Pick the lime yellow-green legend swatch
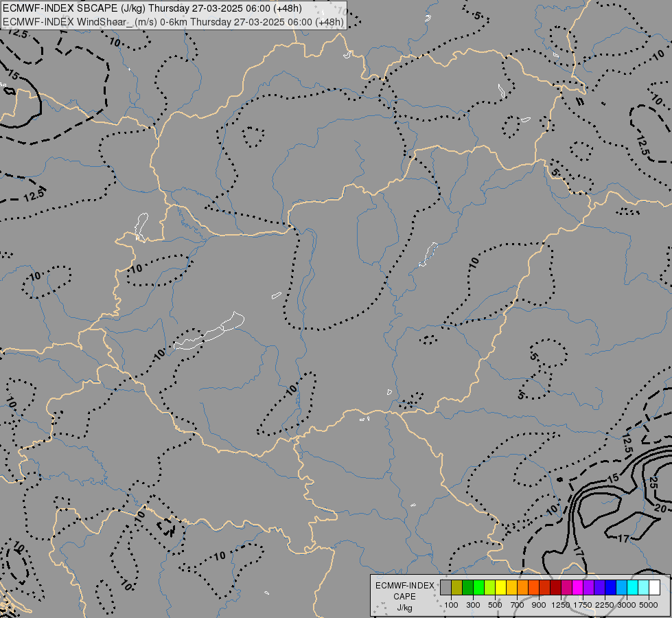672x618 pixels. click(490, 588)
